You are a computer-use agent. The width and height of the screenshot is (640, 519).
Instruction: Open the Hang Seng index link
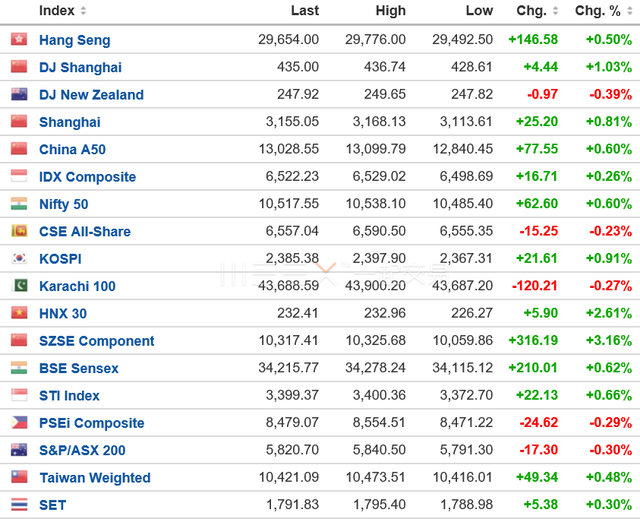click(x=75, y=40)
